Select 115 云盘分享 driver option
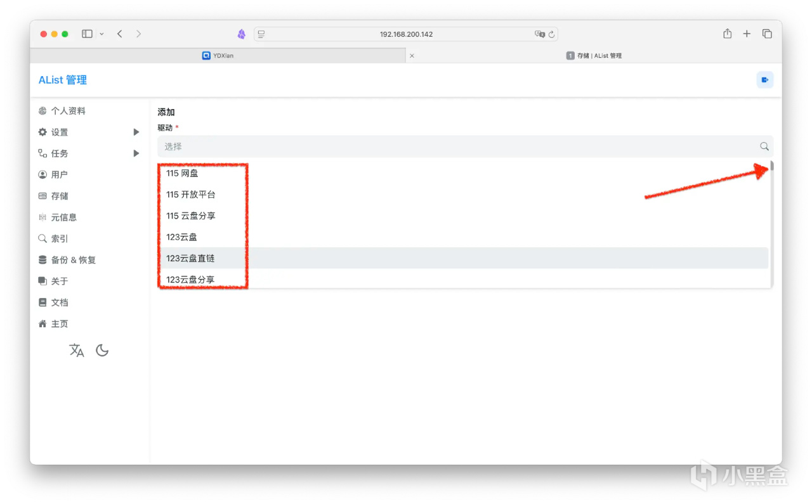Image resolution: width=812 pixels, height=504 pixels. click(464, 216)
